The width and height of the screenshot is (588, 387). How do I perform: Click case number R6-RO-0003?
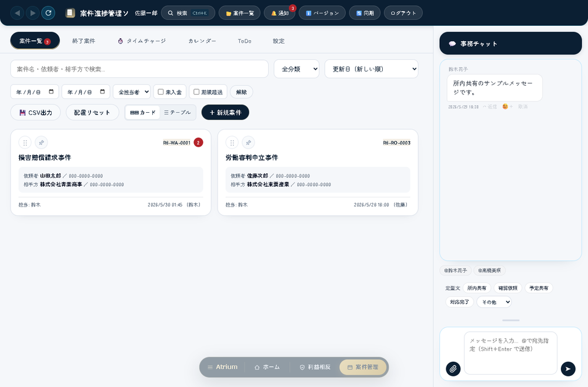(396, 143)
